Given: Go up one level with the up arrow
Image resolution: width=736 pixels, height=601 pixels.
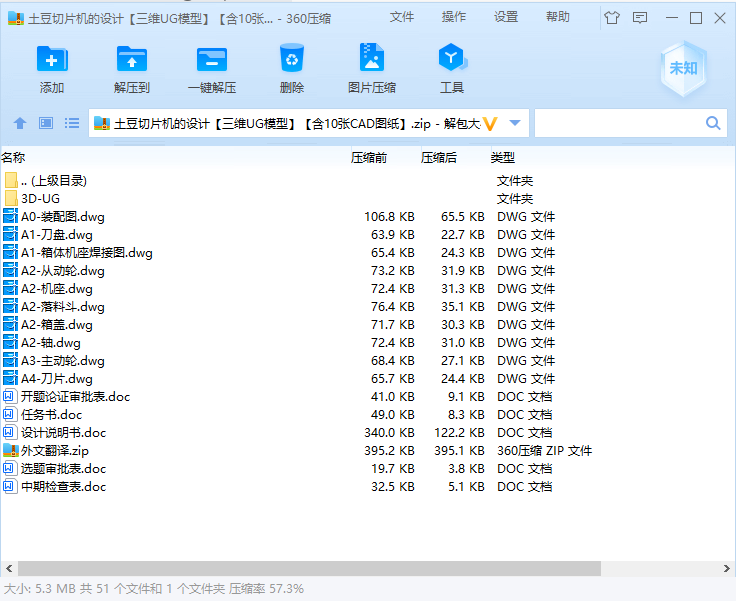Looking at the screenshot, I should click(20, 123).
